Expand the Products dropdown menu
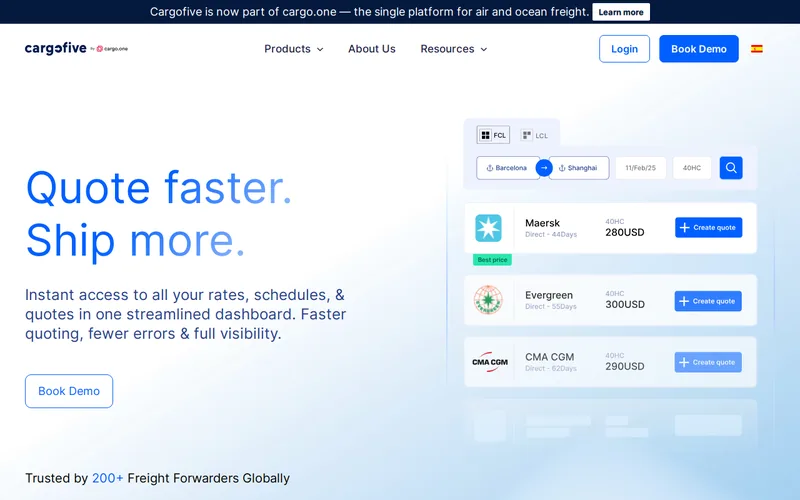Image resolution: width=800 pixels, height=500 pixels. (293, 49)
